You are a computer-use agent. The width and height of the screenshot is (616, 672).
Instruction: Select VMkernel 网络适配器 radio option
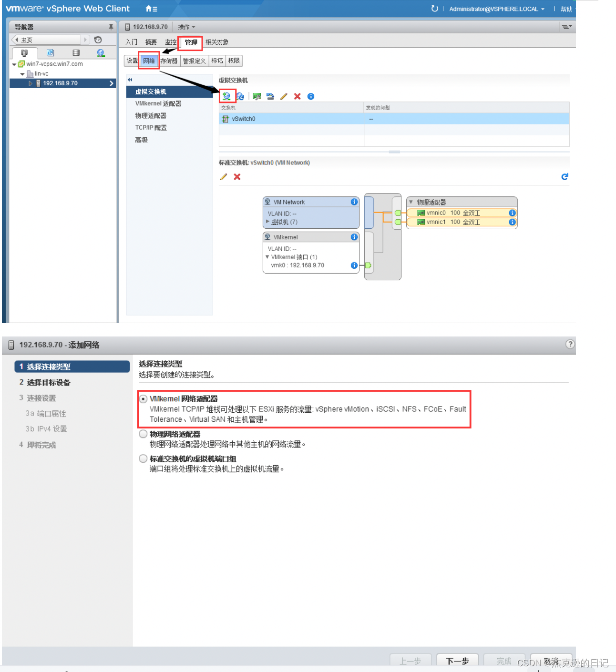143,399
